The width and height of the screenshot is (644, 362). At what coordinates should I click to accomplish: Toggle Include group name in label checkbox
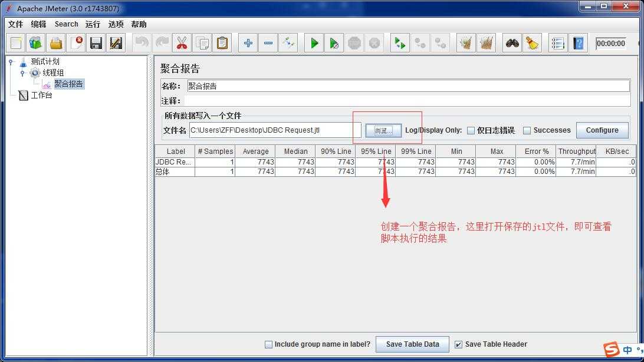click(268, 344)
